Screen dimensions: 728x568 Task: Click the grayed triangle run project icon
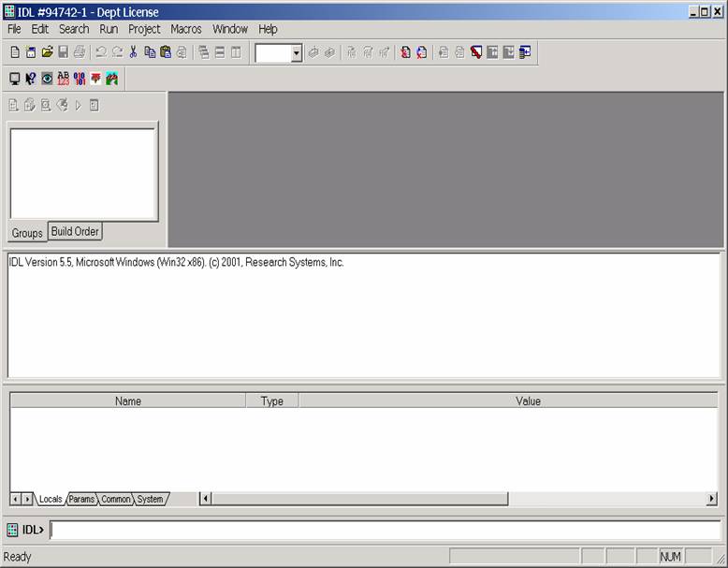click(x=78, y=106)
